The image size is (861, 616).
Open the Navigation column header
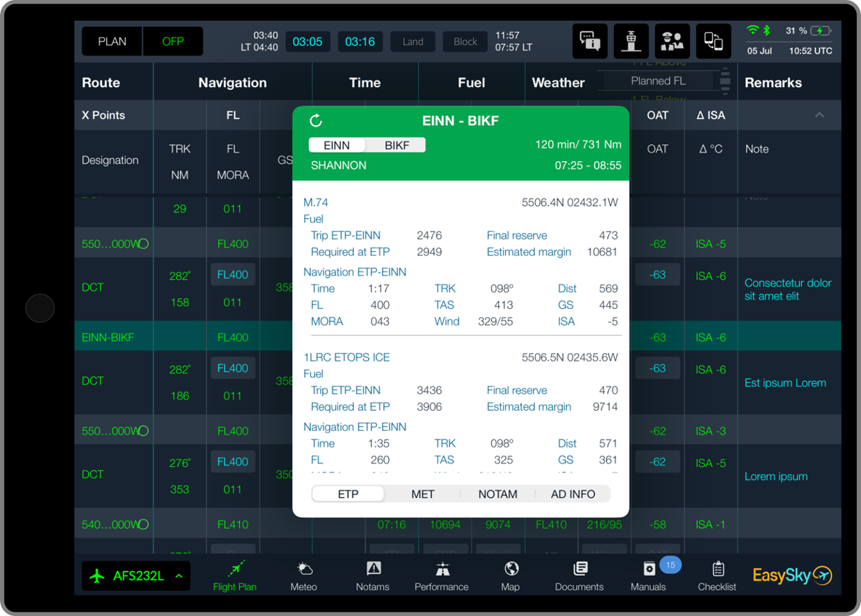click(x=232, y=82)
